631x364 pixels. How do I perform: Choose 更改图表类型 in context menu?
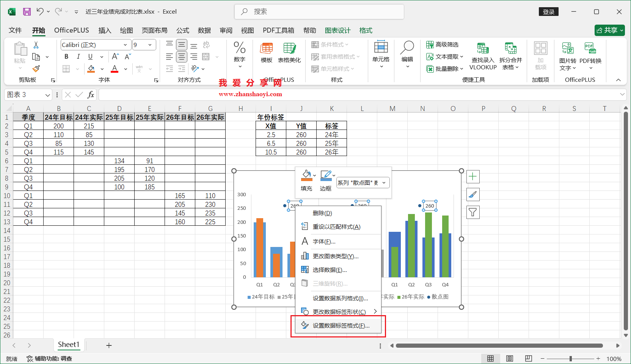coord(338,256)
